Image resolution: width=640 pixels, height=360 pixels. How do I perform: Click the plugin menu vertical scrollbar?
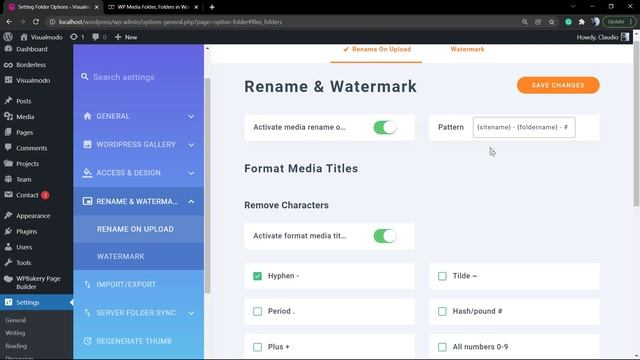click(207, 186)
